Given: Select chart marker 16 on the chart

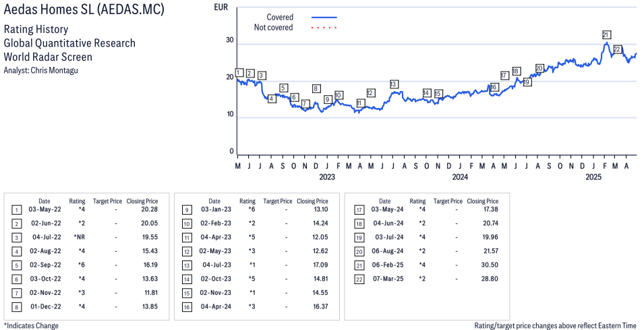Looking at the screenshot, I should [x=494, y=86].
